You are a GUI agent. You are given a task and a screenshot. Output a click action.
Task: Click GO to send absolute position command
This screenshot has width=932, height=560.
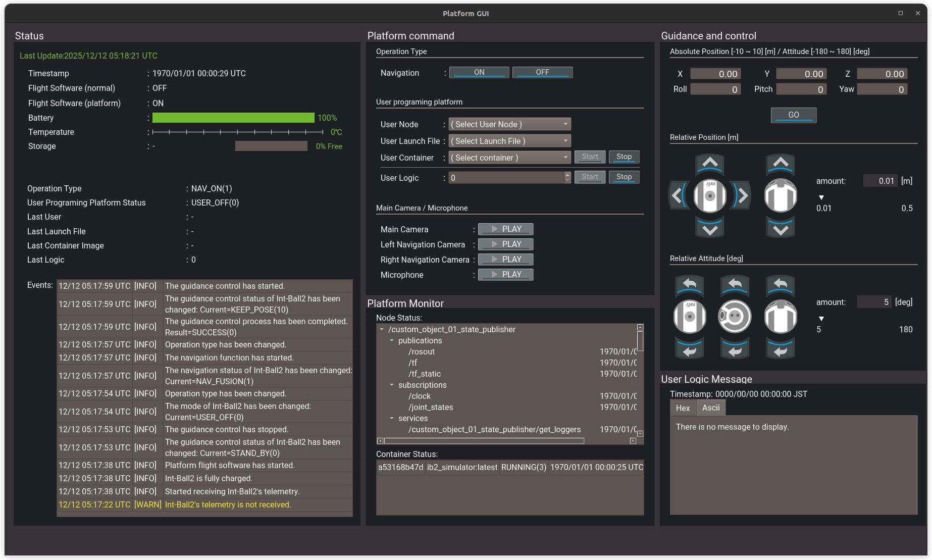click(793, 115)
